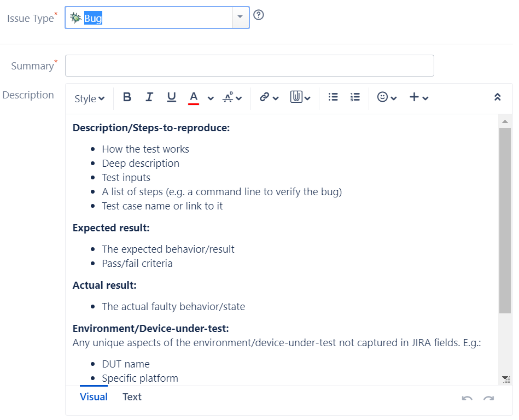Image resolution: width=519 pixels, height=420 pixels.
Task: Undo the last edit
Action: click(x=467, y=398)
